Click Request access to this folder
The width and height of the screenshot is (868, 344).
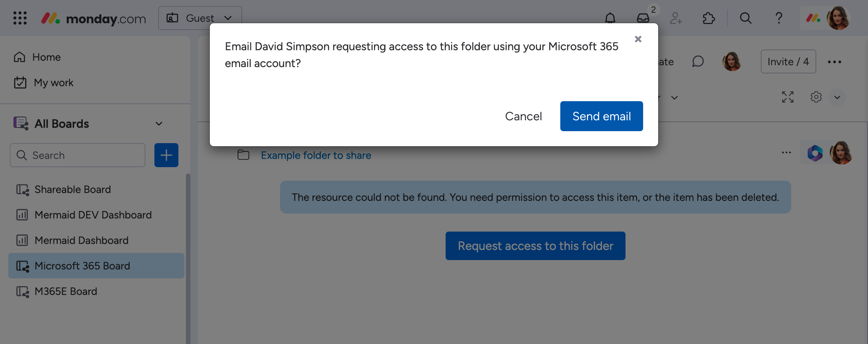[535, 245]
